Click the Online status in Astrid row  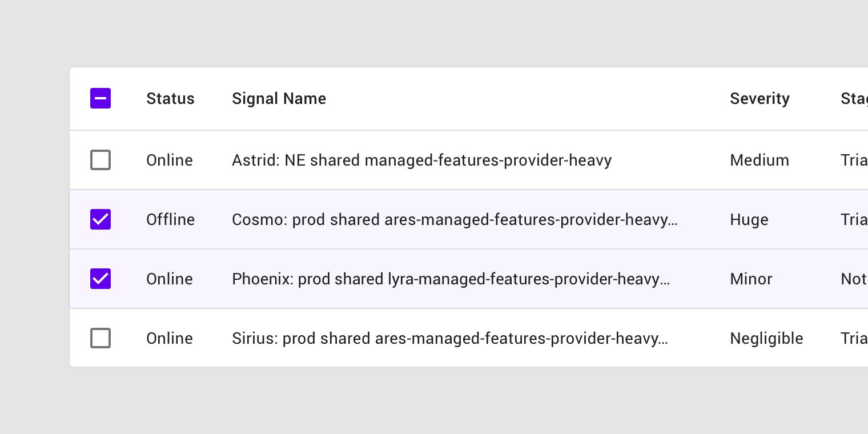[x=170, y=160]
